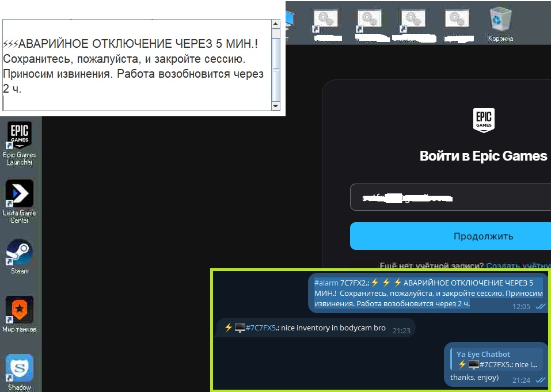Click Продолжить button in Epic Games login
The width and height of the screenshot is (551, 392).
(450, 236)
